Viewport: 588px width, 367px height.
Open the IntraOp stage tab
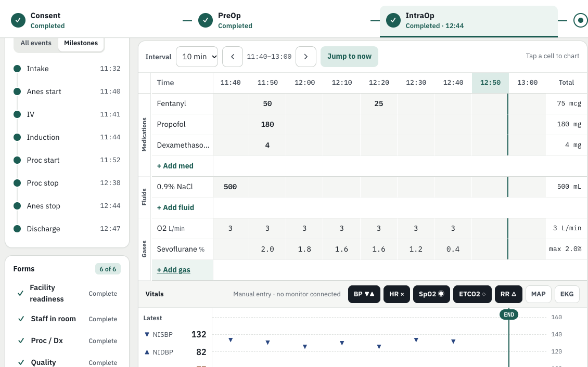coord(469,21)
